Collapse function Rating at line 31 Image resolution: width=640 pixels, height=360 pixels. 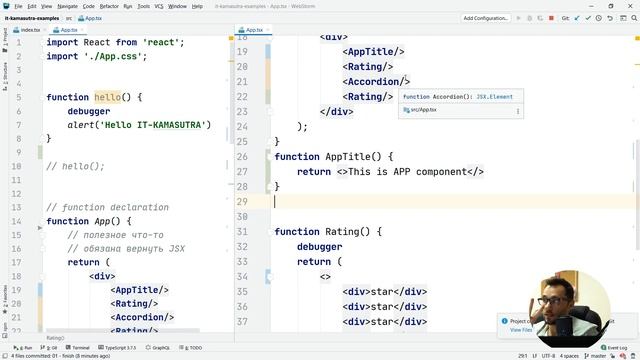pyautogui.click(x=269, y=232)
